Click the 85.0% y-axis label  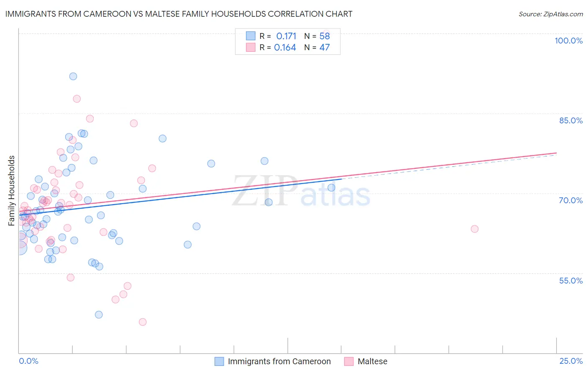pos(571,120)
